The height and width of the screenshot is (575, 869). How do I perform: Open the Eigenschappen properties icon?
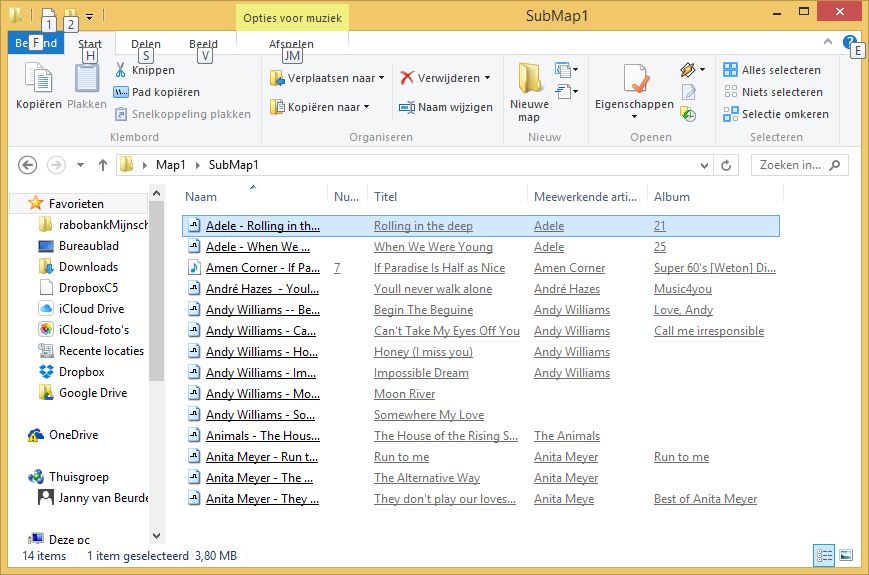click(635, 78)
